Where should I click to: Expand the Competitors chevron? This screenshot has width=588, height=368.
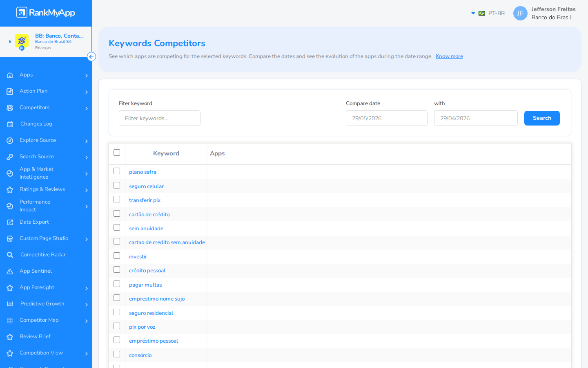click(x=87, y=108)
